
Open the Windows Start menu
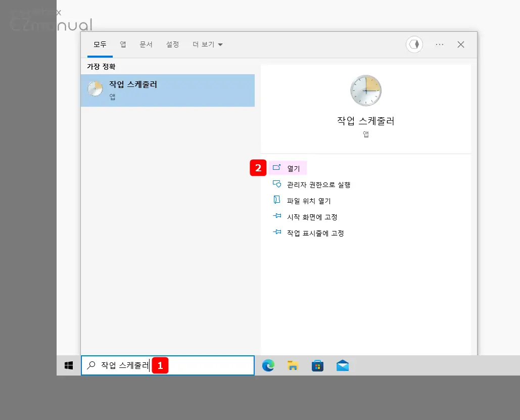[x=69, y=365]
